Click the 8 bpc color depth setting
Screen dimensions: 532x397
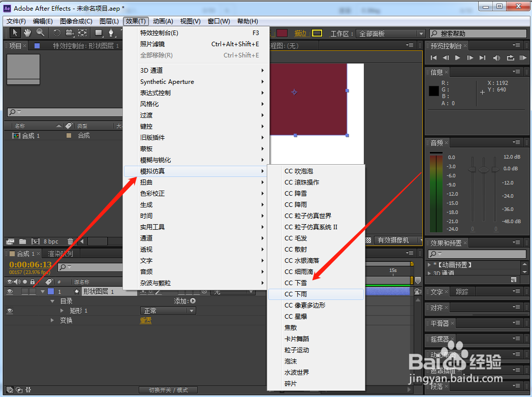(51, 241)
